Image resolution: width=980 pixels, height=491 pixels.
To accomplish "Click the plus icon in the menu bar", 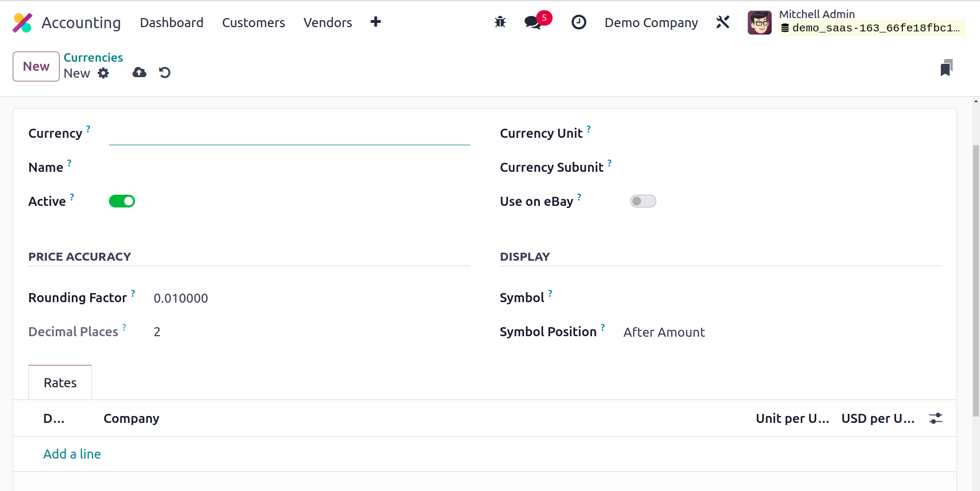I will 376,22.
